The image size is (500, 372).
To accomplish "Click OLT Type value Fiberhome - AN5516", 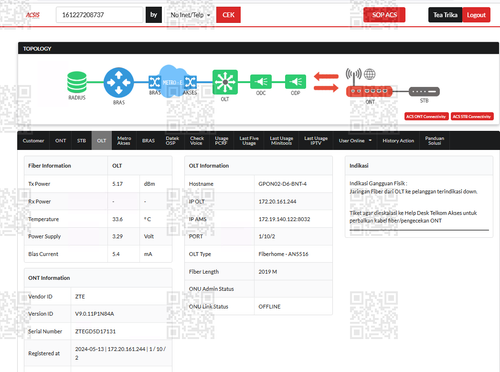I will click(283, 254).
